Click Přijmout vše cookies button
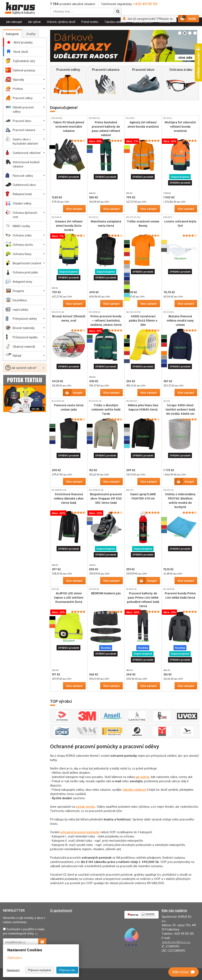Viewport: 202px width, 980px height. point(67,970)
